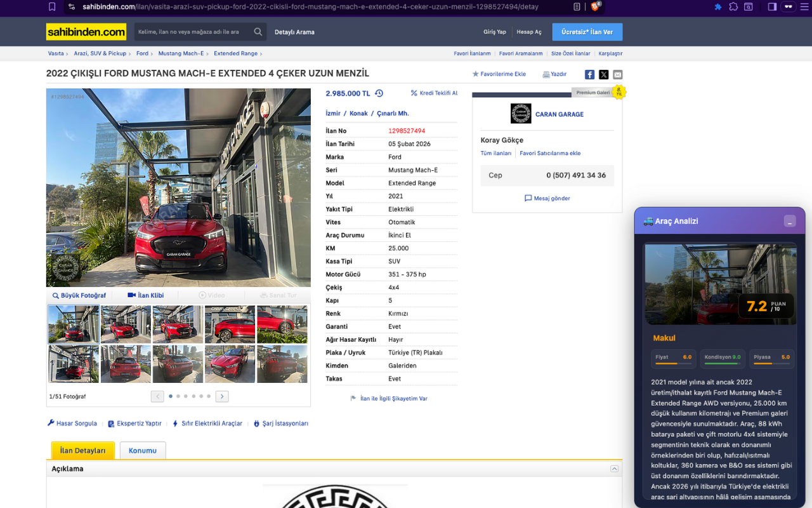Viewport: 812px width, 508px height.
Task: Share the listing on X
Action: click(603, 74)
